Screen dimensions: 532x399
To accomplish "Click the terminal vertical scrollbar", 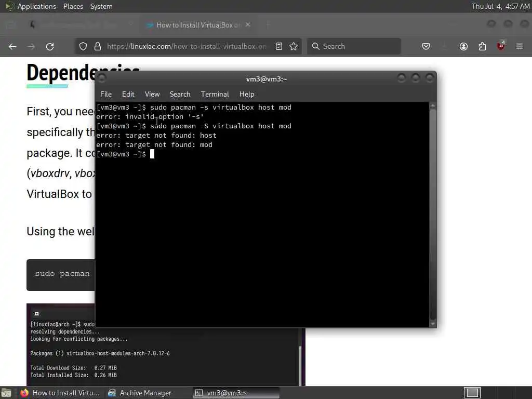I will click(x=433, y=215).
